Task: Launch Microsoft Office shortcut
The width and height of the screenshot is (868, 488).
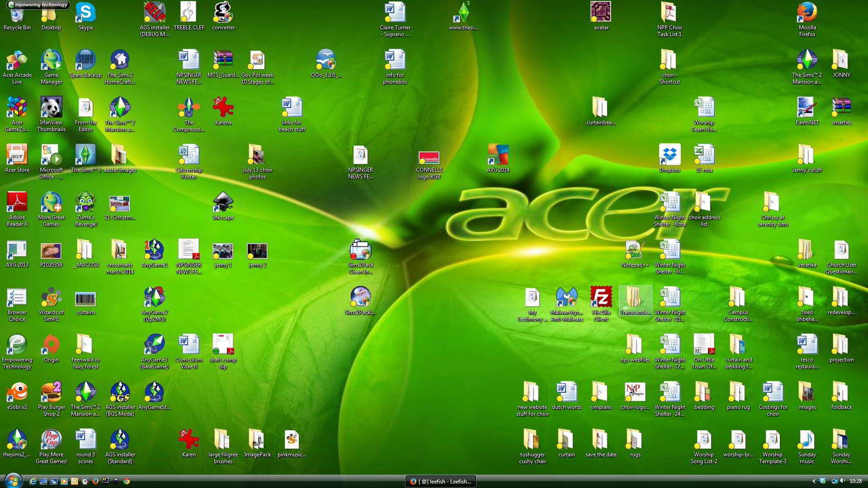Action: click(x=51, y=161)
